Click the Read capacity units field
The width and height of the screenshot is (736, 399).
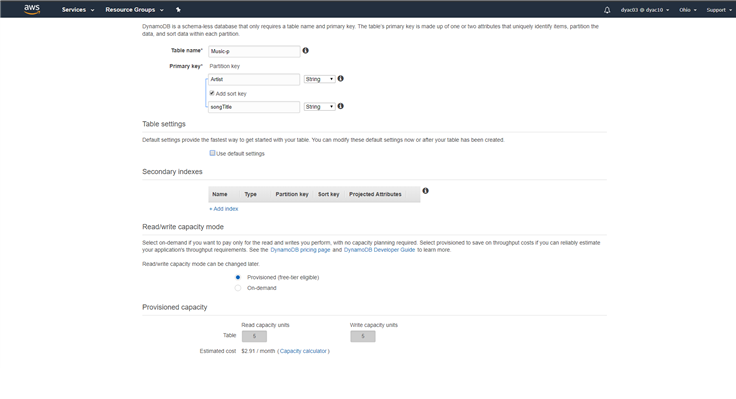(254, 336)
